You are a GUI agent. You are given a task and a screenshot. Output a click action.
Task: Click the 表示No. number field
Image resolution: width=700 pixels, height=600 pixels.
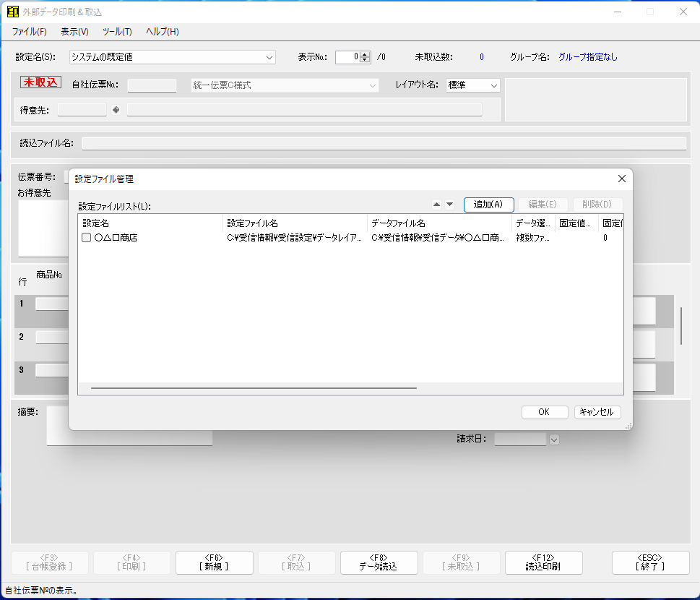(x=347, y=57)
